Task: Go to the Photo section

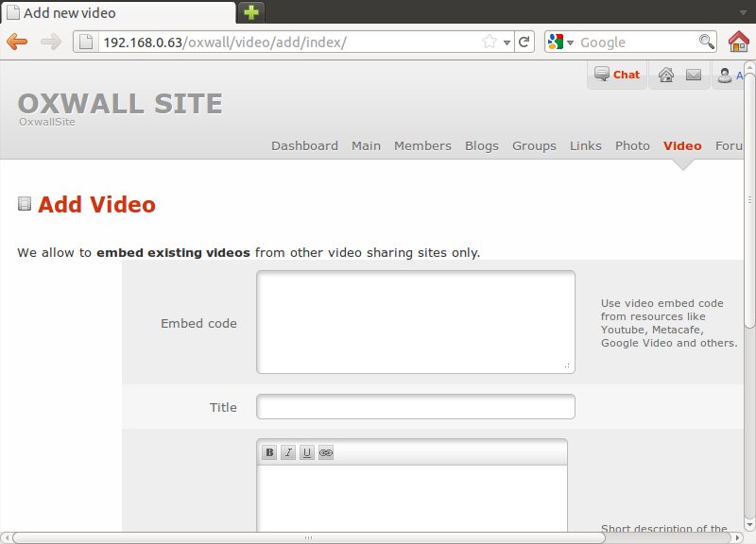Action: pyautogui.click(x=632, y=146)
